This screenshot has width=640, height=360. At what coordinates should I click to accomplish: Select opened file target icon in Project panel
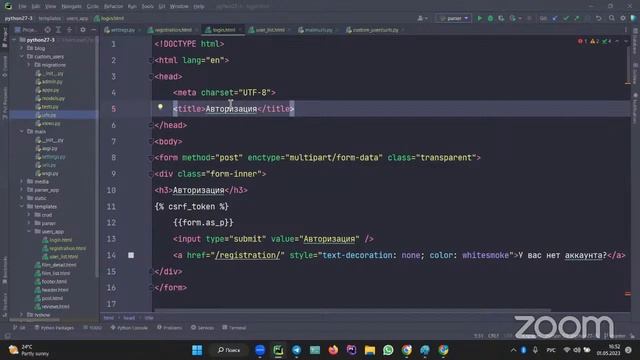(x=47, y=30)
